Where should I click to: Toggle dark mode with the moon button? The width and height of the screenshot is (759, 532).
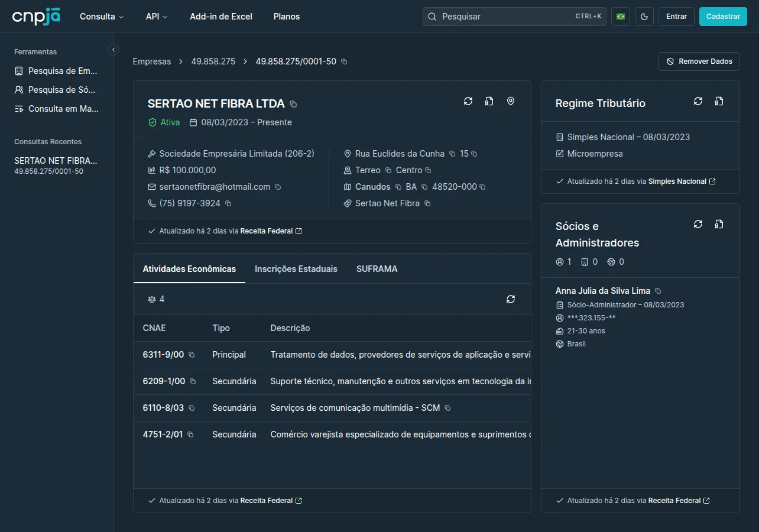tap(644, 17)
